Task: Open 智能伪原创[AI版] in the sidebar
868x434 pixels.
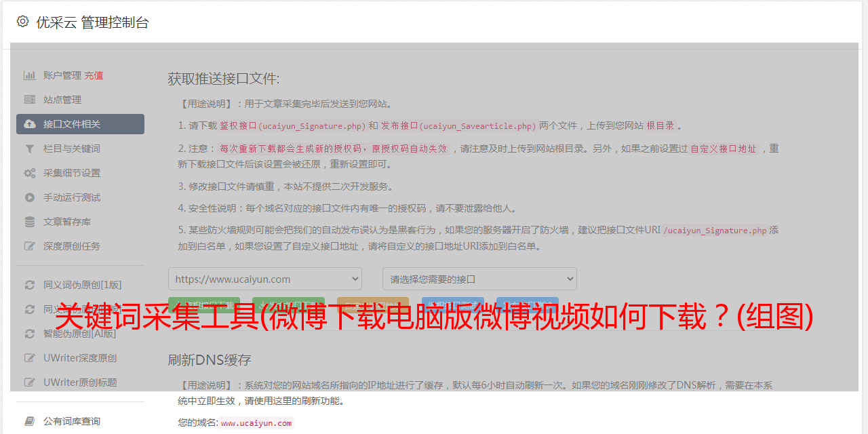Action: pos(80,334)
